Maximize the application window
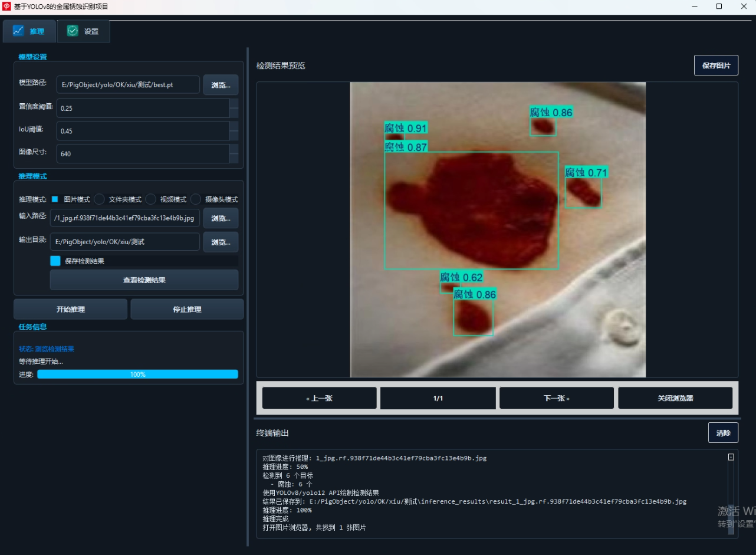The height and width of the screenshot is (555, 756). pos(719,6)
